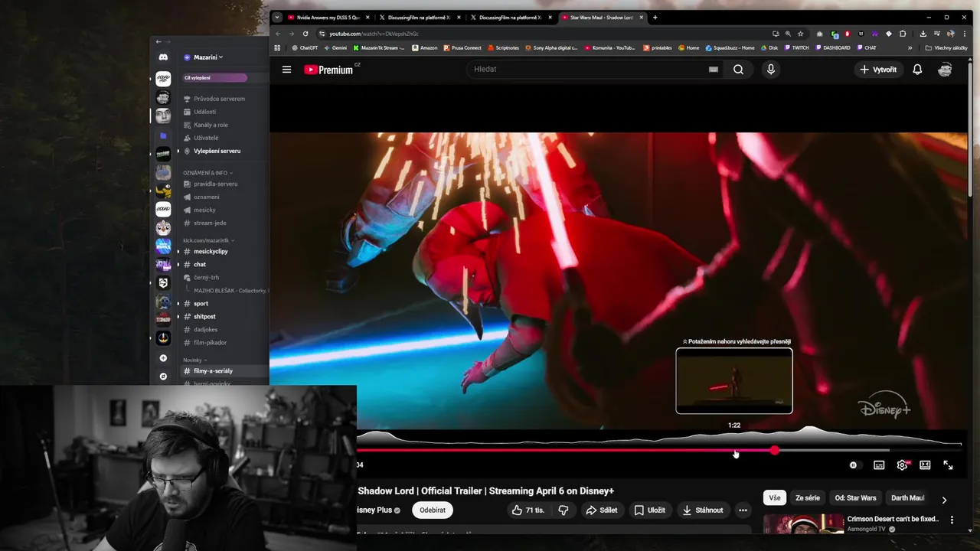
Task: Like the video showing 71 tis.
Action: [x=528, y=510]
